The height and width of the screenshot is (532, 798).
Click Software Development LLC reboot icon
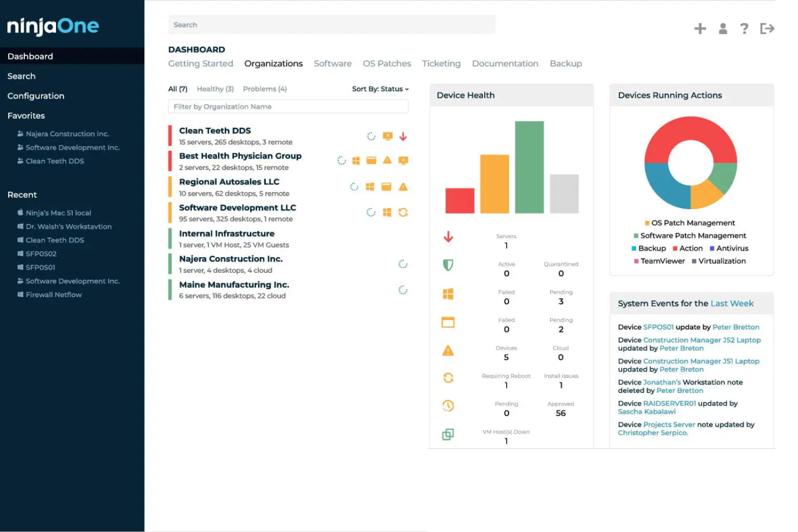click(403, 212)
